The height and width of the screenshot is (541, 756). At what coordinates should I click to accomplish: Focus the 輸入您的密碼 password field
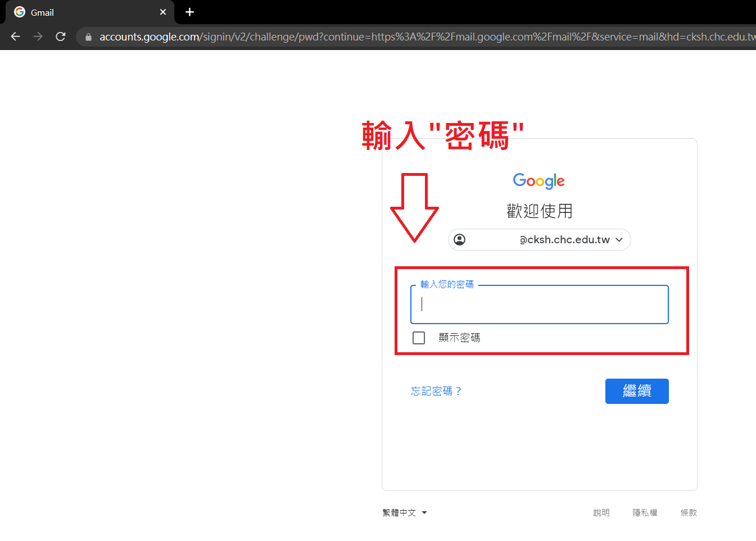[539, 304]
